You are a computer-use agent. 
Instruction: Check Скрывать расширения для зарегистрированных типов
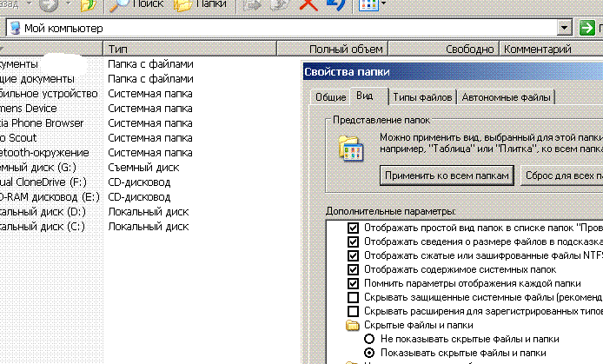[x=353, y=311]
